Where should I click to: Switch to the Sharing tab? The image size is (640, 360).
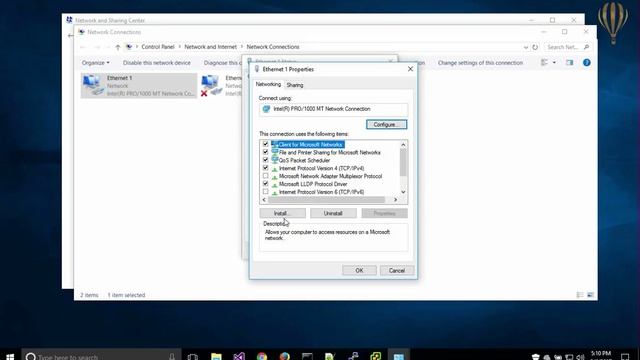(295, 85)
